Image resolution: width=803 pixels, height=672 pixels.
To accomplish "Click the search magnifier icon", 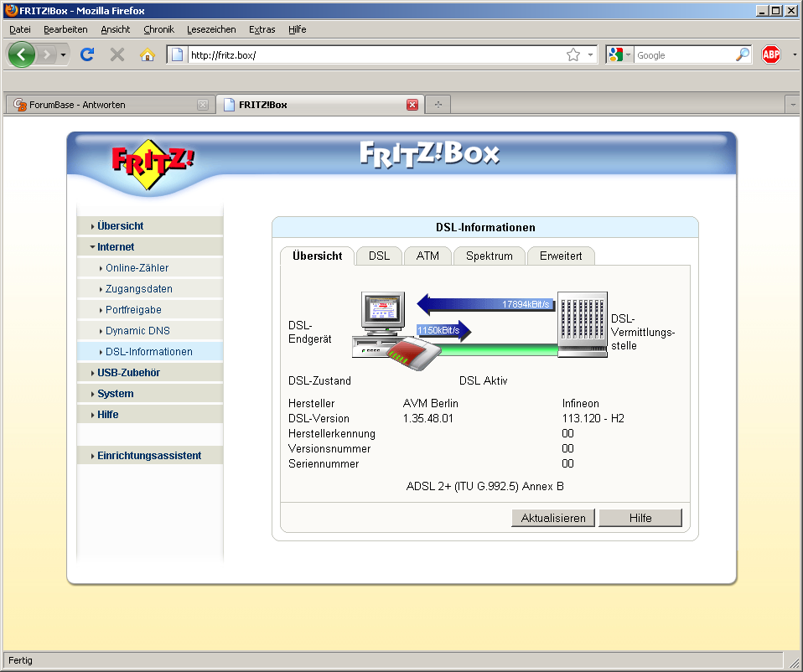I will tap(742, 54).
